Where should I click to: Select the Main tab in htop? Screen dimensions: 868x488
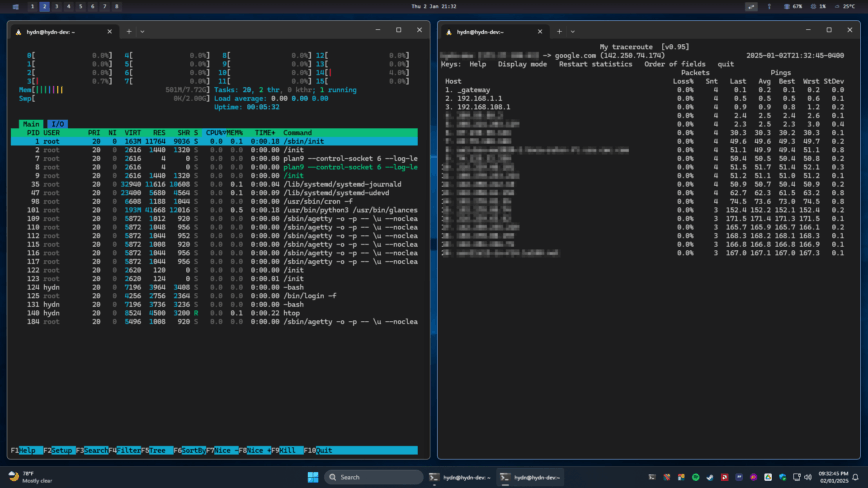(30, 123)
